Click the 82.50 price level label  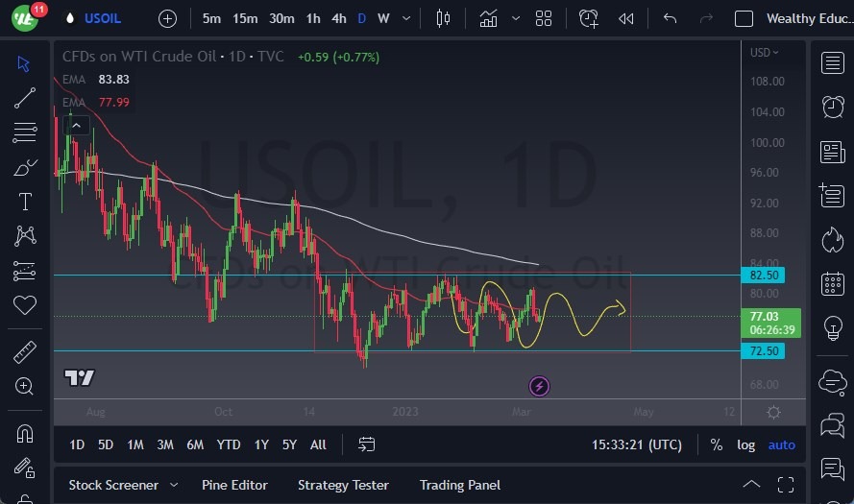coord(766,275)
